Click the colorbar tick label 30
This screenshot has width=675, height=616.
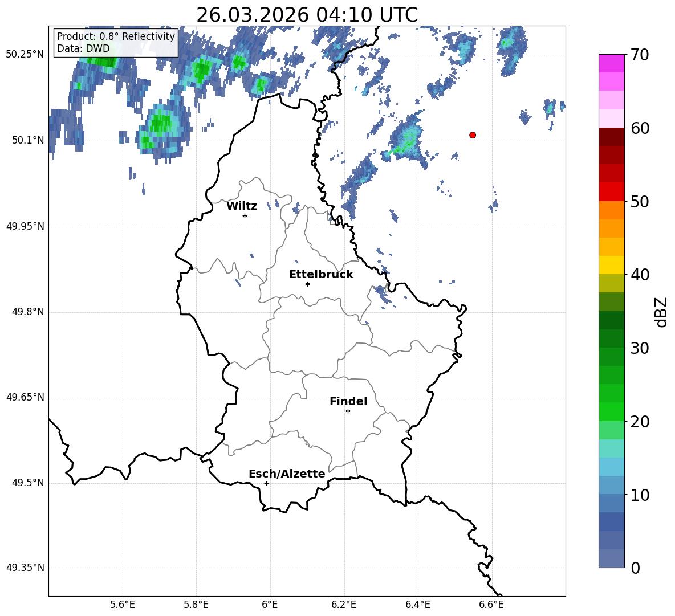[640, 348]
